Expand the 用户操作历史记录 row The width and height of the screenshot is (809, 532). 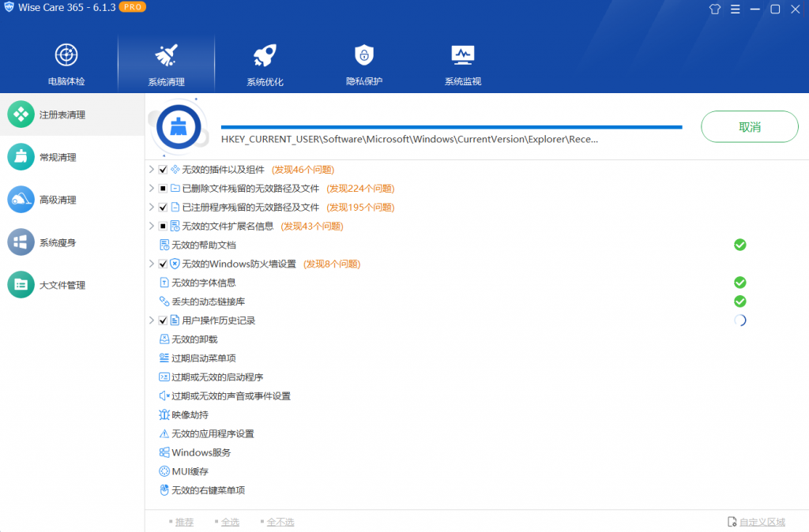pos(152,320)
